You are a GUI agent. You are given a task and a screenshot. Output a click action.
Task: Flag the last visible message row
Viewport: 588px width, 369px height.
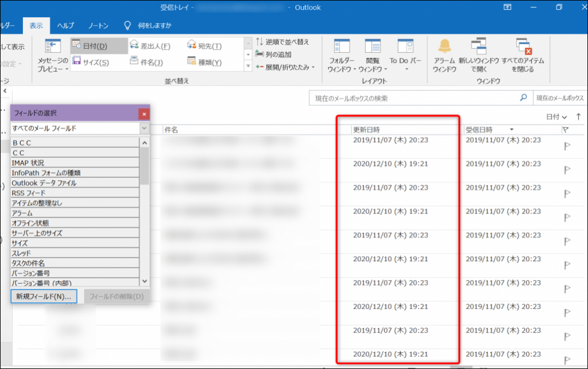(567, 360)
